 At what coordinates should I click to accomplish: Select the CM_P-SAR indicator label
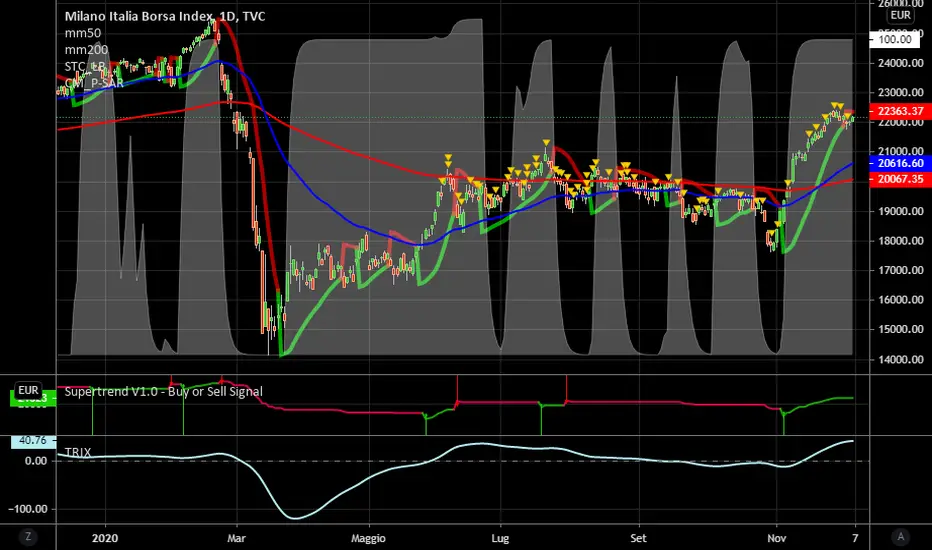click(x=94, y=83)
